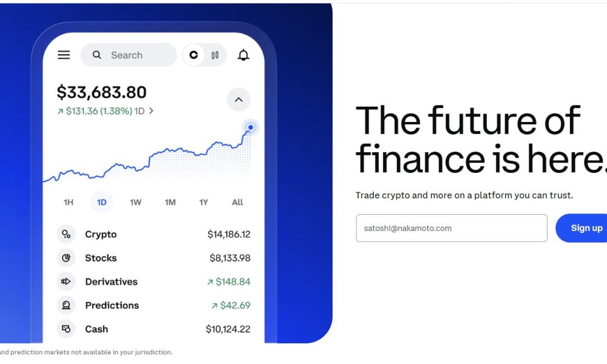Click the Stocks pie chart icon
Screen dimensions: 607x364
[x=66, y=258]
